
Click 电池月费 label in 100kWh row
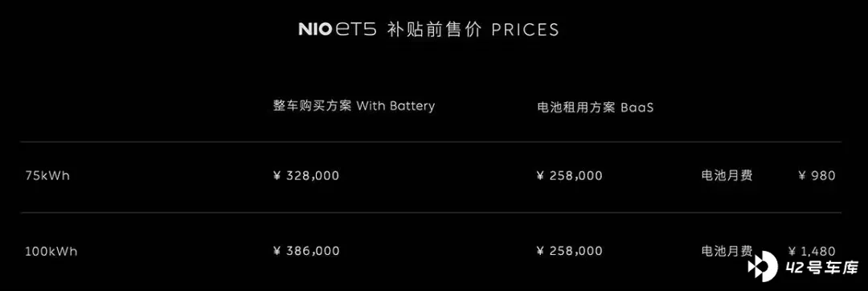(727, 251)
